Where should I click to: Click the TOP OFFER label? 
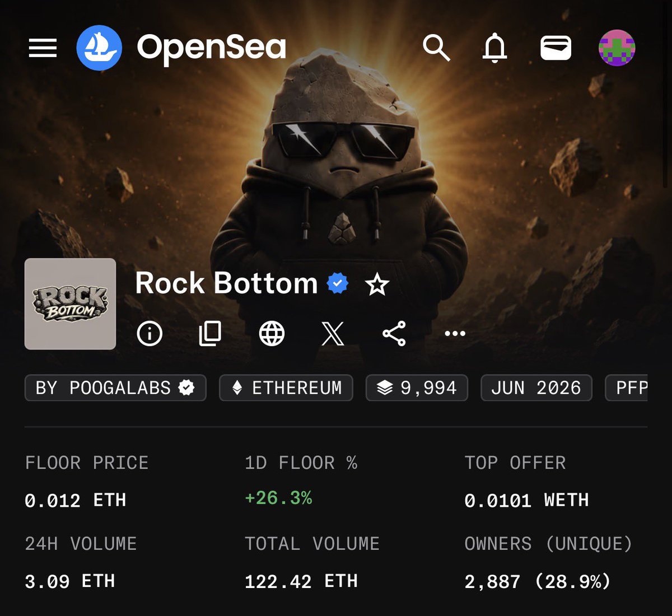[x=515, y=463]
